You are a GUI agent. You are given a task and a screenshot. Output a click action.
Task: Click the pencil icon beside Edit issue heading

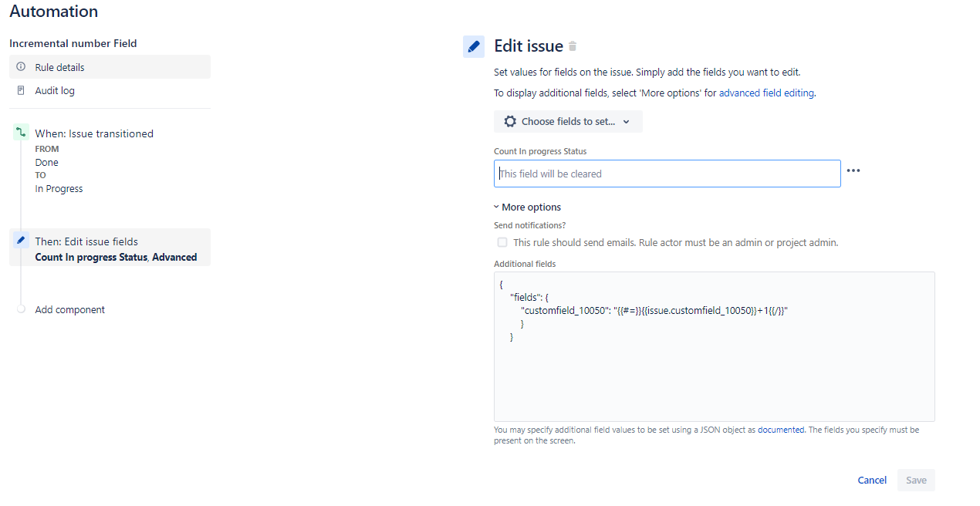473,46
